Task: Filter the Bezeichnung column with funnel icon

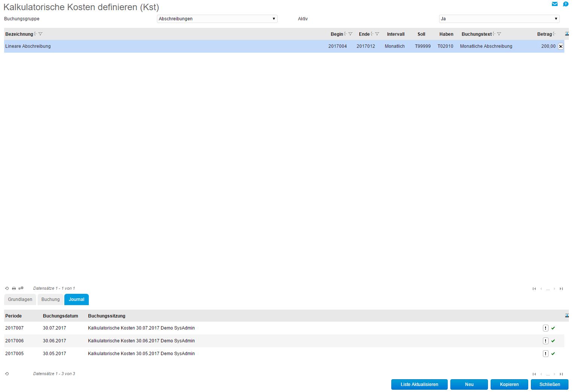Action: coord(41,34)
